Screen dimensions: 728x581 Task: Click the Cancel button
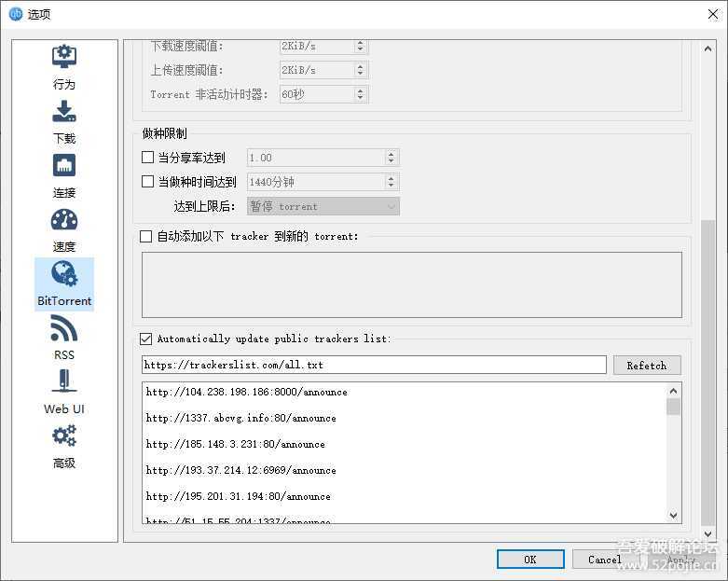(604, 560)
